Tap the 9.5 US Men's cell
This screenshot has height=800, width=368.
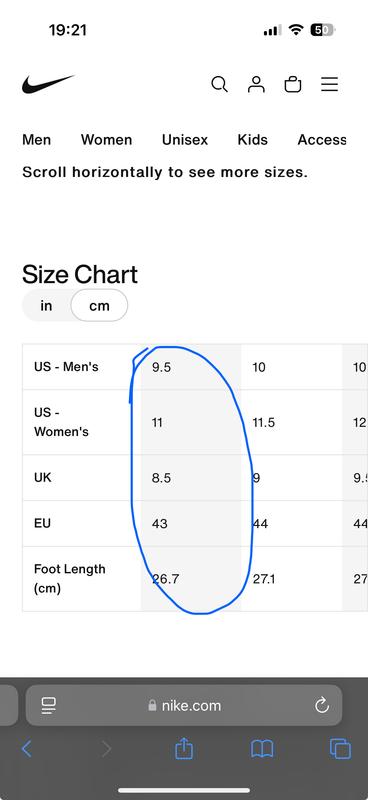click(191, 367)
